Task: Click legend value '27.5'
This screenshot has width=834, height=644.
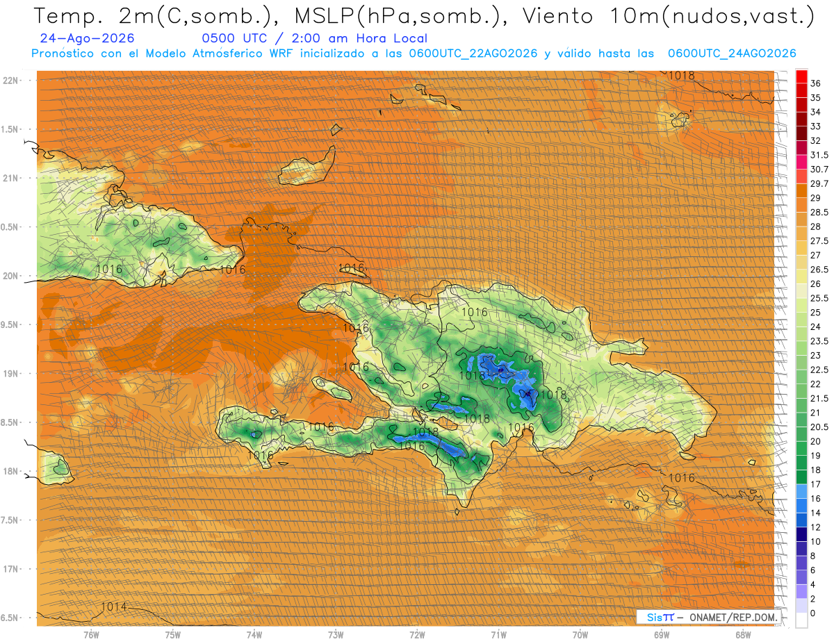Action: 819,241
